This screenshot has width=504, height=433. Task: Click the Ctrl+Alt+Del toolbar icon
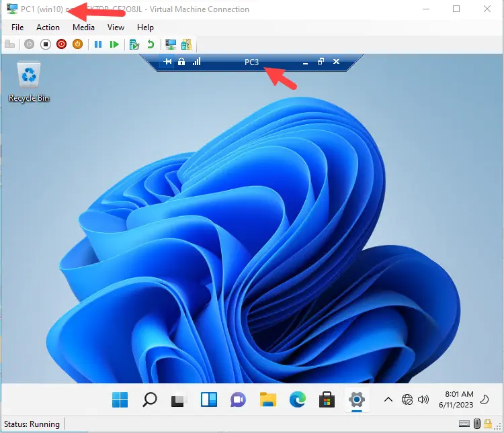pos(10,44)
